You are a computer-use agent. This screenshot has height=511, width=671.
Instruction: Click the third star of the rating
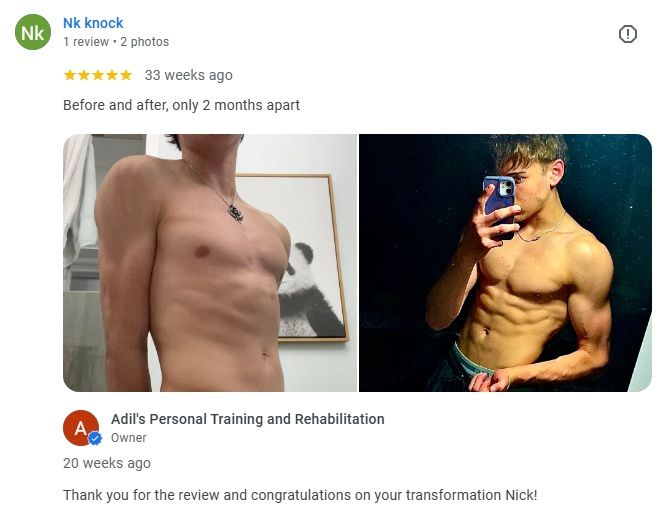tap(98, 75)
